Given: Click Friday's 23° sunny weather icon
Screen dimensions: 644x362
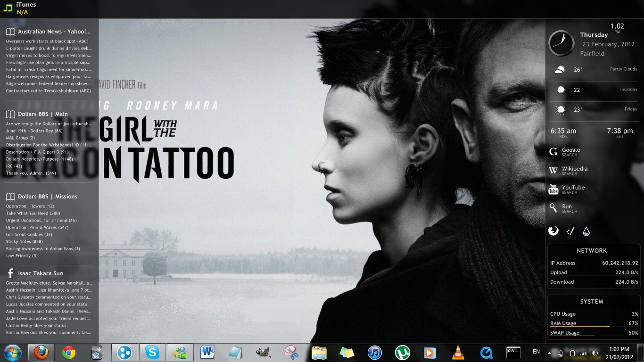Looking at the screenshot, I should tap(561, 110).
